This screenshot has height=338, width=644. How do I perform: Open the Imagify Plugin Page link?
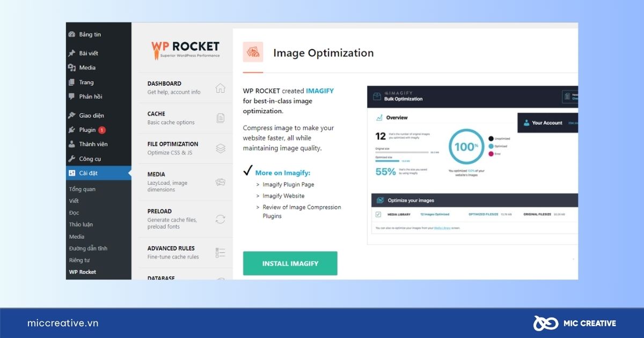tap(288, 185)
